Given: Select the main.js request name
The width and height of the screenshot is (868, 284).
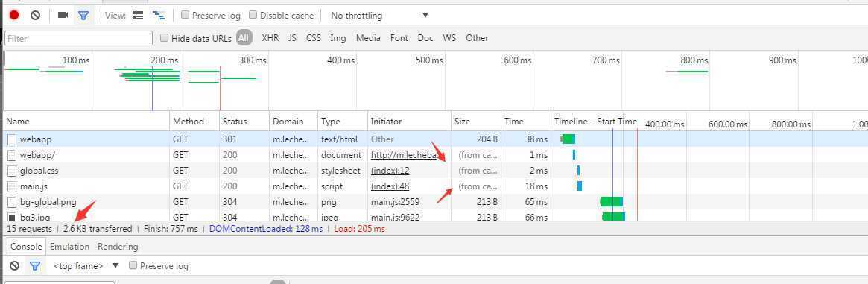Looking at the screenshot, I should tap(34, 186).
